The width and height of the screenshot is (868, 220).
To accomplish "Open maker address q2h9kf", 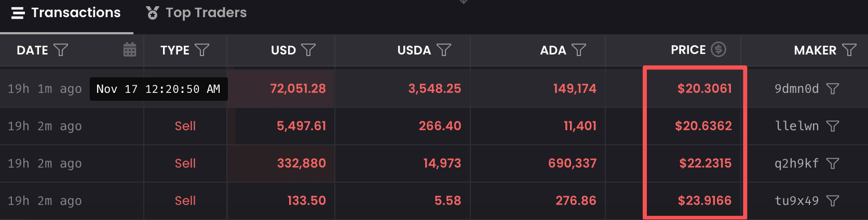I will (796, 163).
